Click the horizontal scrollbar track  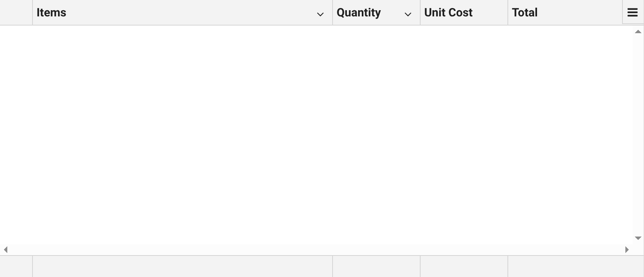[x=314, y=250]
